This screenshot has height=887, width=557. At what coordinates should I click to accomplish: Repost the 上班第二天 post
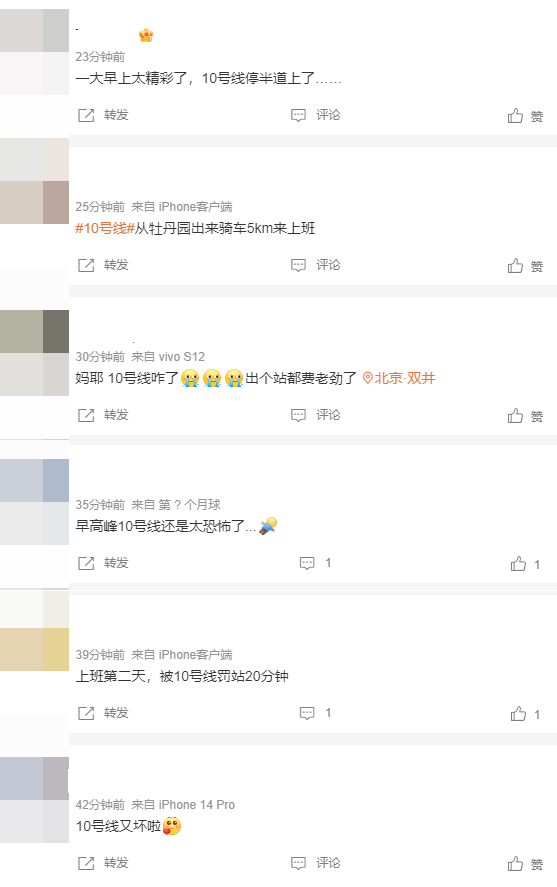point(103,713)
